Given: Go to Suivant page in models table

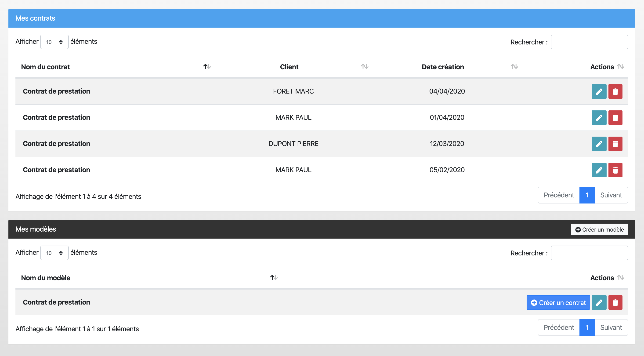Looking at the screenshot, I should click(611, 328).
